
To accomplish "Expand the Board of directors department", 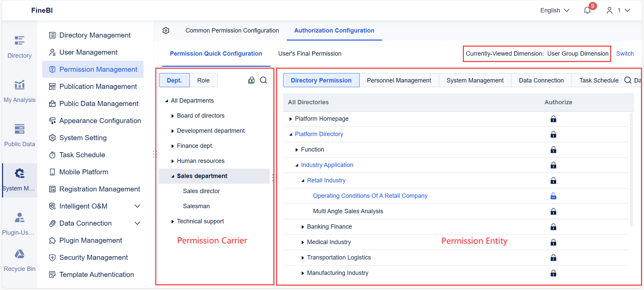I will pyautogui.click(x=172, y=116).
